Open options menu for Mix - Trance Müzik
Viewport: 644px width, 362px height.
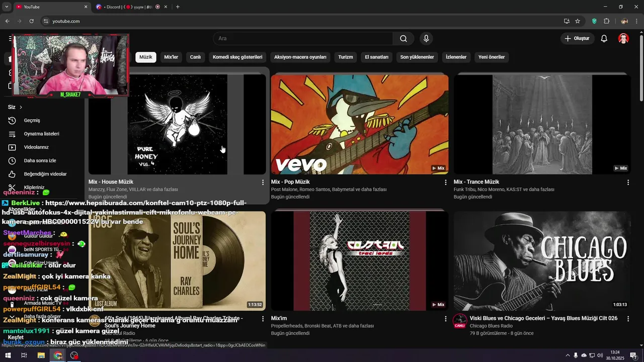628,183
